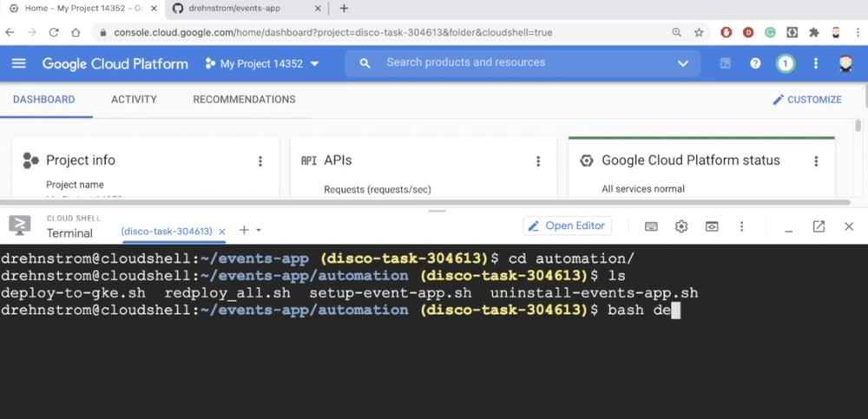Click uninstall-events-app.sh in the terminal listing

(x=594, y=293)
